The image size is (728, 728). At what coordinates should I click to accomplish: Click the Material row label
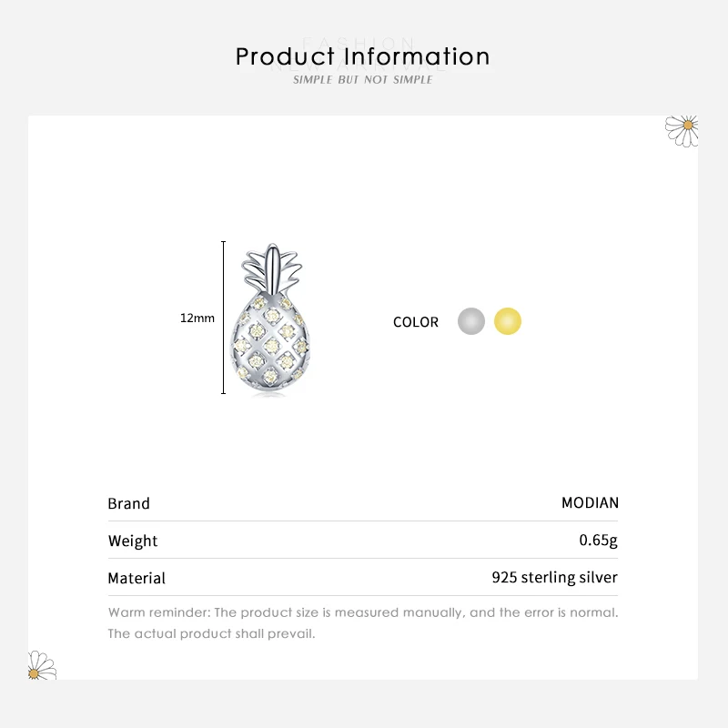pyautogui.click(x=136, y=578)
